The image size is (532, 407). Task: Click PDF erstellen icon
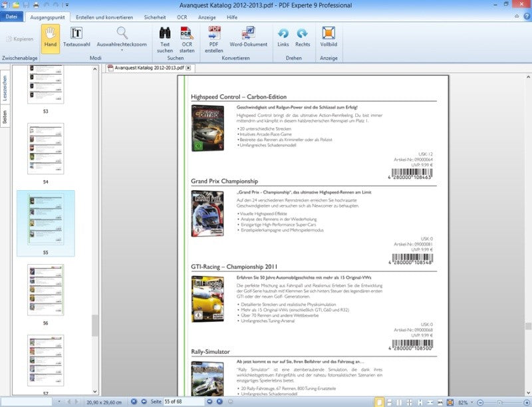(x=214, y=40)
